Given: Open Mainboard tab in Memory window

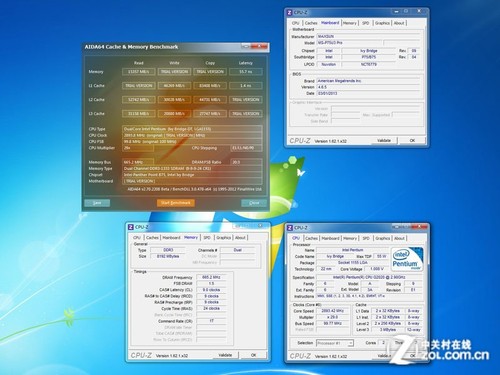Looking at the screenshot, I should pyautogui.click(x=172, y=238).
